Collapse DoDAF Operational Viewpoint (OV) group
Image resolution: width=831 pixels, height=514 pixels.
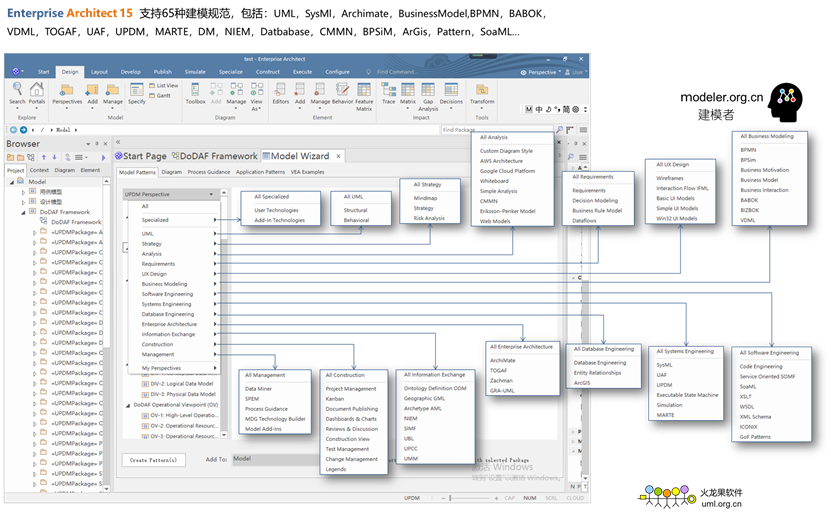pos(128,405)
